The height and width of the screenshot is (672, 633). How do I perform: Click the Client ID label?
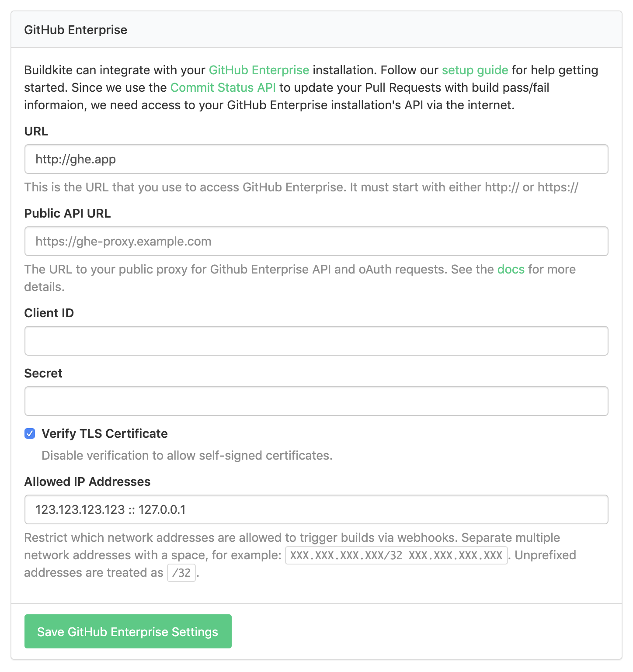[x=49, y=313]
